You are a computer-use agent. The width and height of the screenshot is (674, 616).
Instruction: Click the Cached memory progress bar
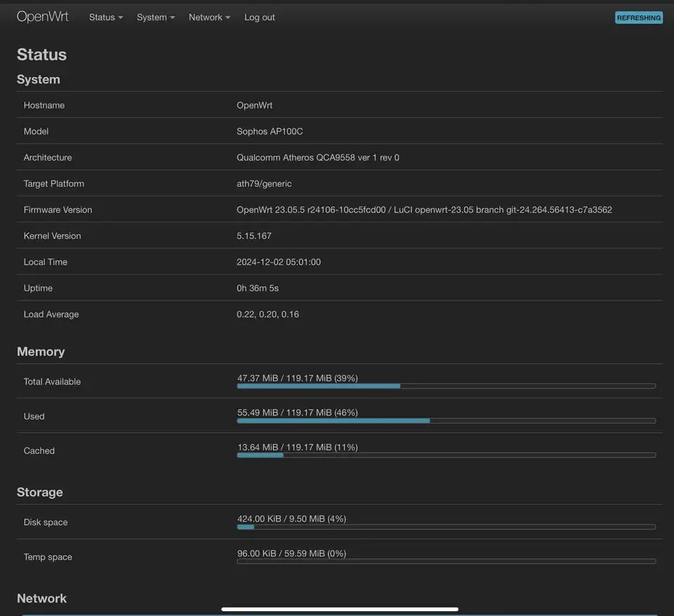tap(447, 455)
